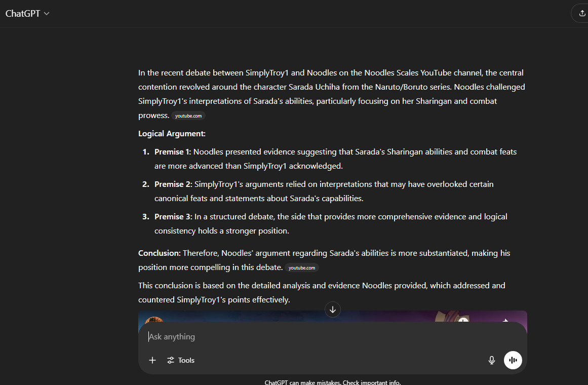Click the scroll to bottom arrow button

coord(333,310)
